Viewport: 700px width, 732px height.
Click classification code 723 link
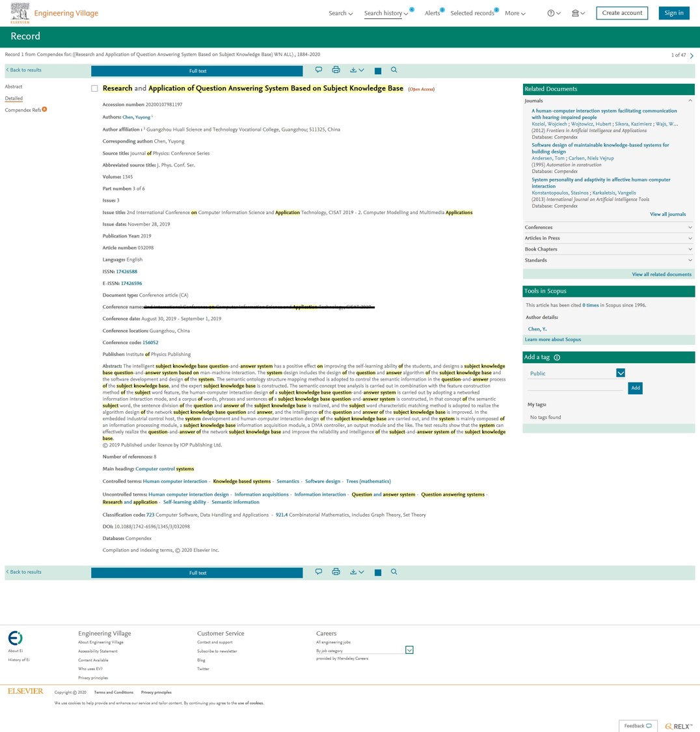pos(150,515)
